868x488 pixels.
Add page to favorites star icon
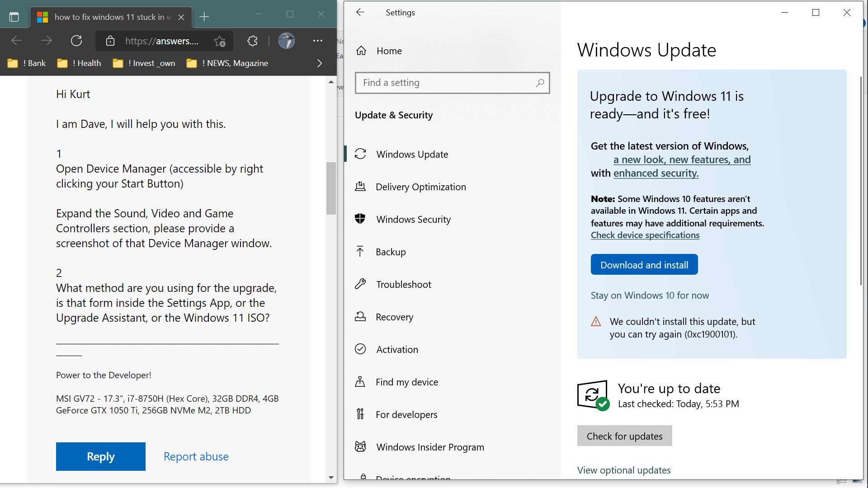[x=220, y=41]
